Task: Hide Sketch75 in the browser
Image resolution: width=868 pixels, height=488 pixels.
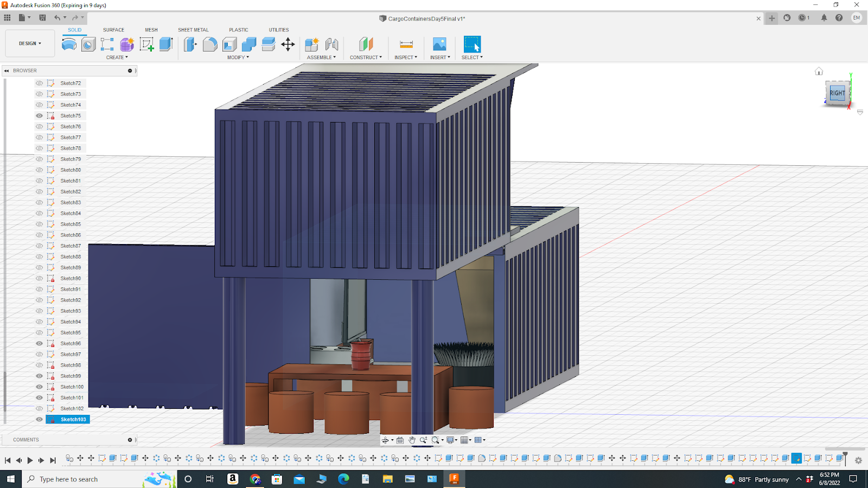Action: coord(39,115)
